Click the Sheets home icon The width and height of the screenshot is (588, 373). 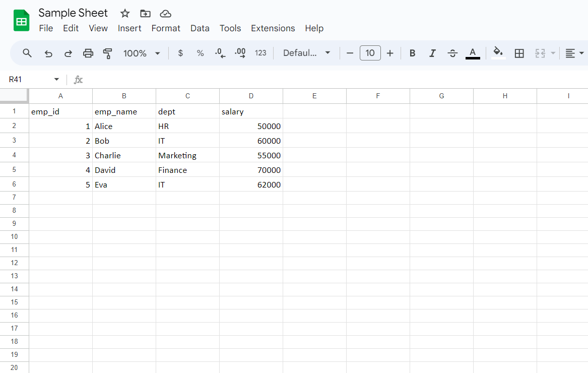[x=21, y=20]
